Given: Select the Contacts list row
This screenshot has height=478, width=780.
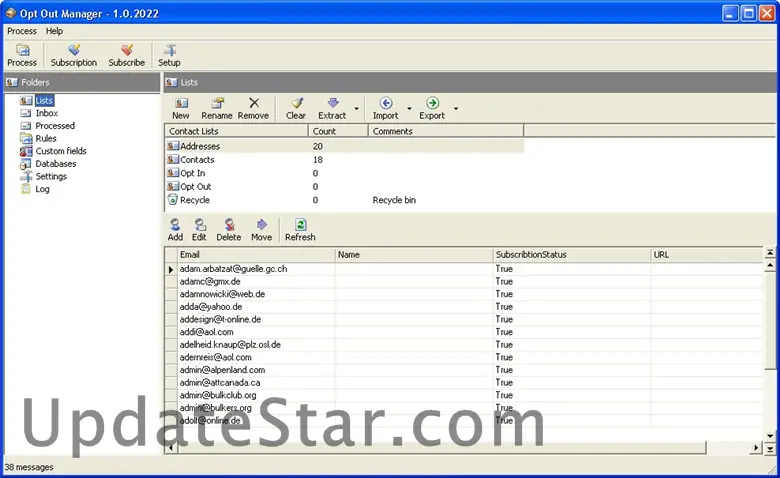Looking at the screenshot, I should click(197, 160).
